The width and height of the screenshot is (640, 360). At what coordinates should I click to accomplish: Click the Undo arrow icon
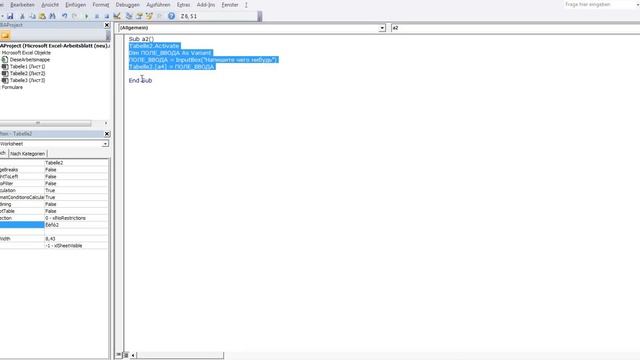coord(64,16)
